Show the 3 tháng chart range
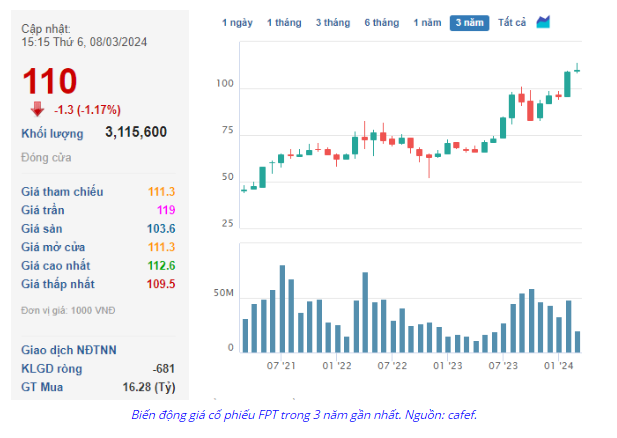Image resolution: width=617 pixels, height=438 pixels. pos(332,22)
